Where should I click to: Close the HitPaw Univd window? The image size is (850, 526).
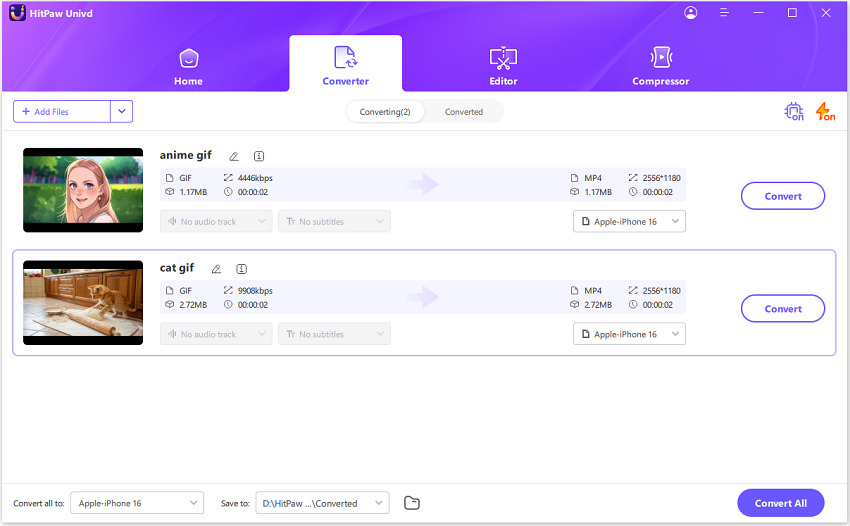tap(826, 12)
